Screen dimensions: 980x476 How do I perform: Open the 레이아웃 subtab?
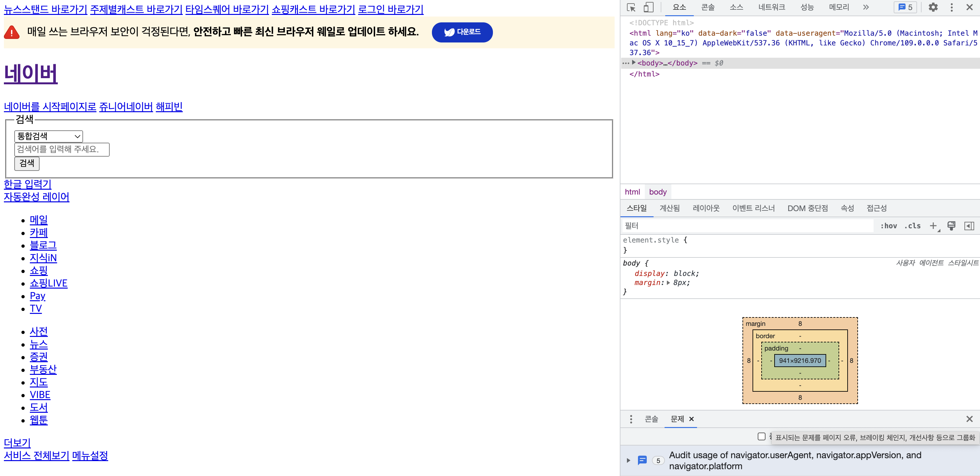[706, 208]
